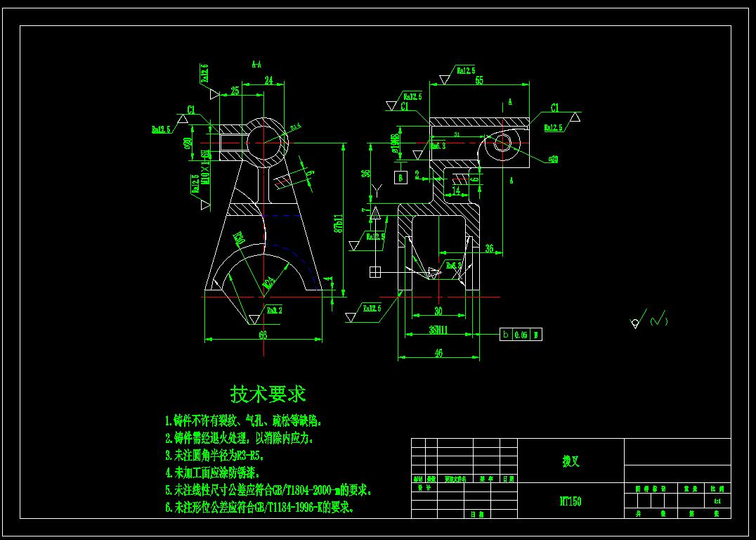This screenshot has width=756, height=540.
Task: Select the 46 width dimension
Action: click(x=438, y=353)
